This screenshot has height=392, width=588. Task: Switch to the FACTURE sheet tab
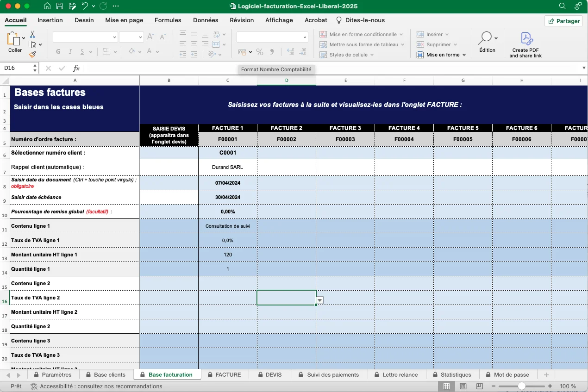coord(228,374)
